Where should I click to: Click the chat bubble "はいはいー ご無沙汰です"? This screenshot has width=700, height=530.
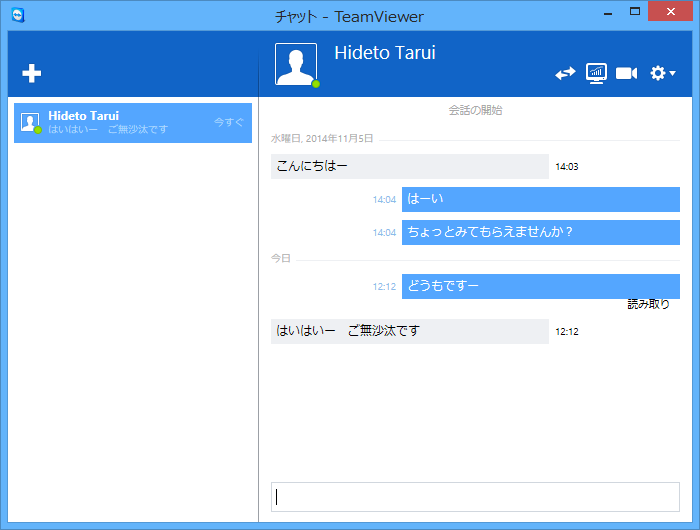(x=409, y=331)
